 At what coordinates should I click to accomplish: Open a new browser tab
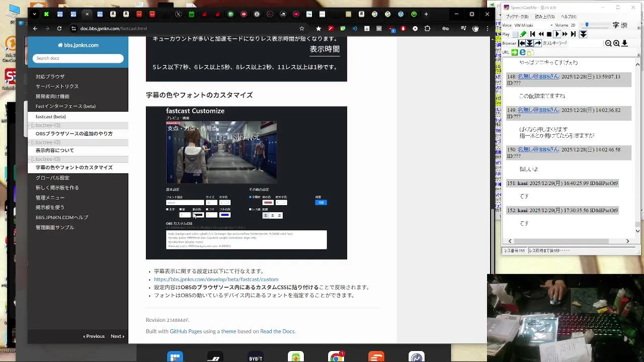(427, 14)
